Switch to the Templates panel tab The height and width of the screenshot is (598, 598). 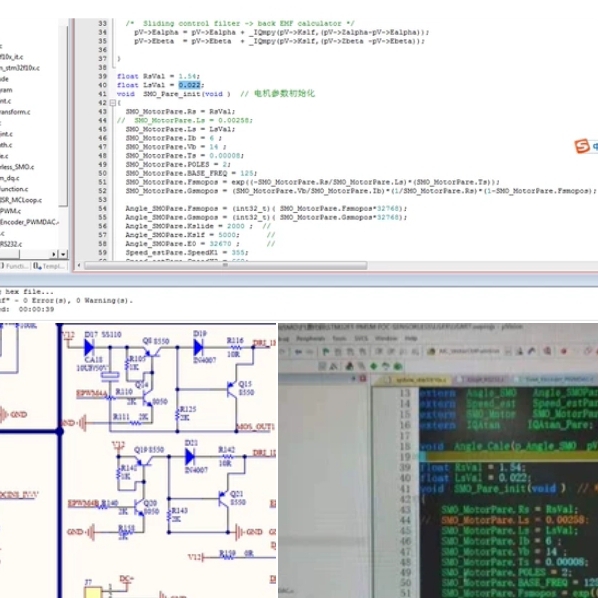[x=49, y=266]
